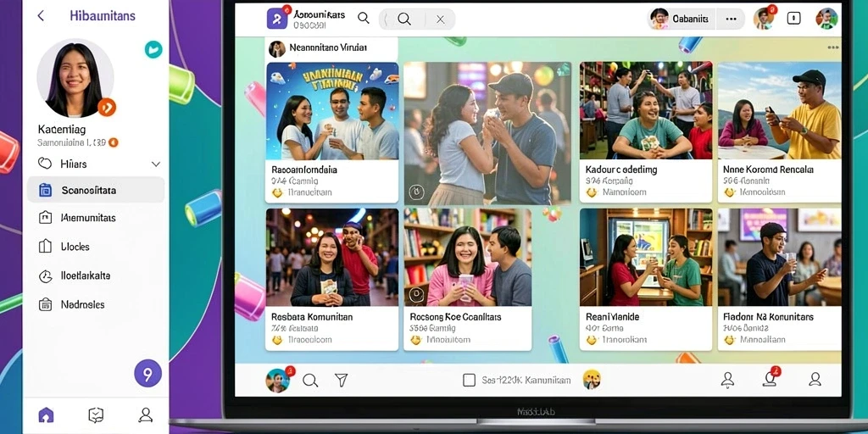Toggle the checkbox beside Komunitam in bottom bar
868x434 pixels.
[x=469, y=380]
